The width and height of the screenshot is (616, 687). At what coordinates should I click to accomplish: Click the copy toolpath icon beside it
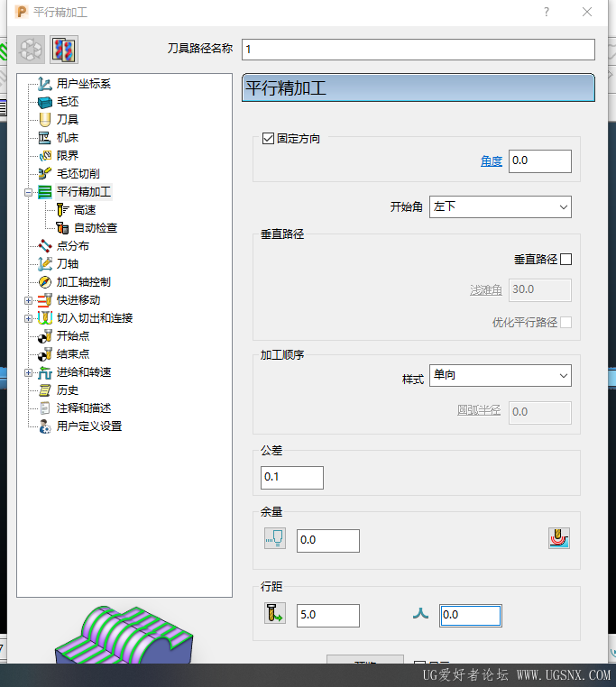[x=64, y=50]
